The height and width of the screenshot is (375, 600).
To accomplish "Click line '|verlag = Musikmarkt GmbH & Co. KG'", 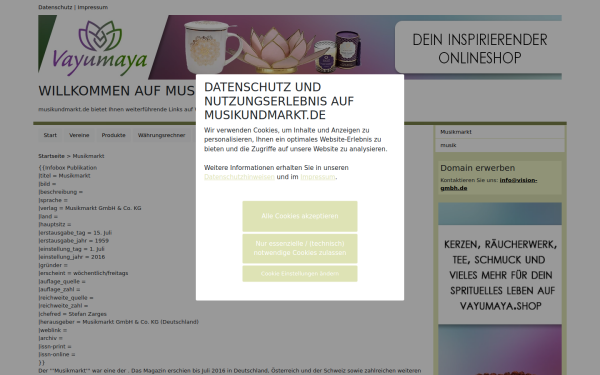I will [x=90, y=208].
